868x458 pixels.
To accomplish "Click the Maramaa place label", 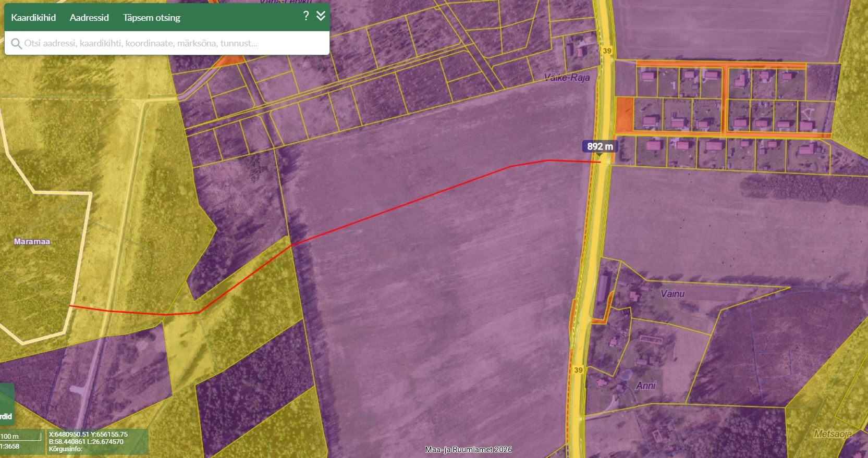I will [32, 241].
